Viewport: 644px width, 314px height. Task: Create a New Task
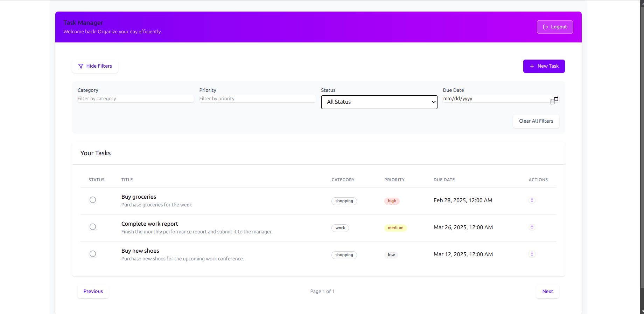coord(544,66)
